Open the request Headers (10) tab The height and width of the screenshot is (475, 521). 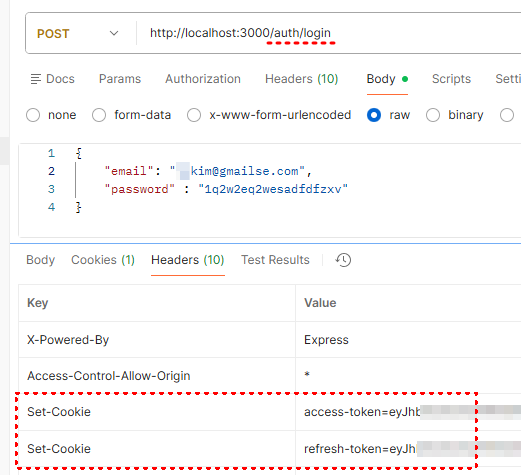click(x=301, y=79)
